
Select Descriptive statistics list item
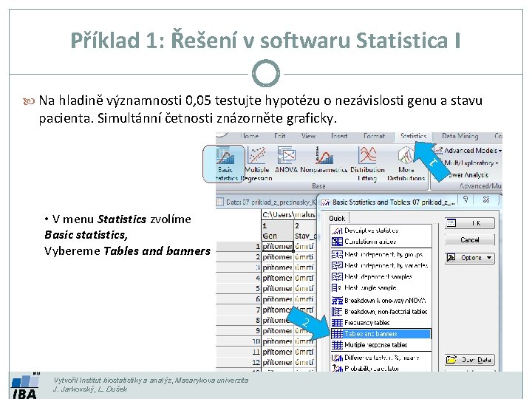[x=381, y=231]
